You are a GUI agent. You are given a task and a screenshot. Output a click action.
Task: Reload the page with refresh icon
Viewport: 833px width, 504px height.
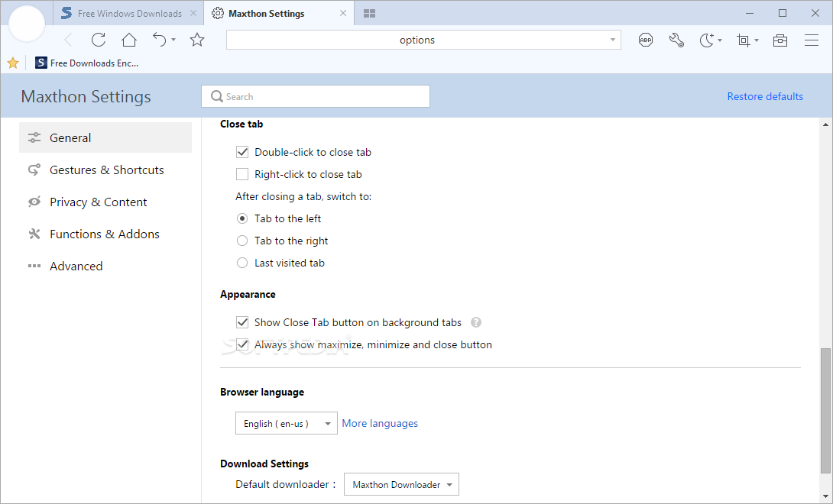pyautogui.click(x=99, y=40)
